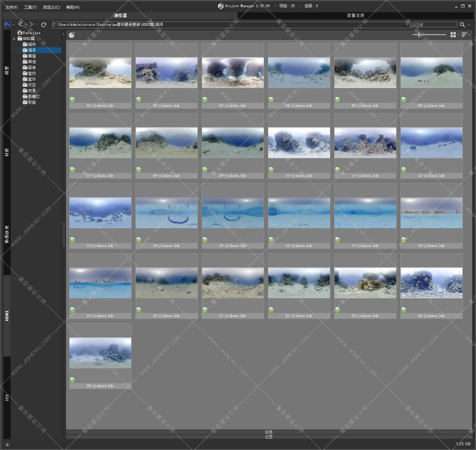The width and height of the screenshot is (476, 450).
Task: Select the 材质 vertical side tab
Action: 7,152
